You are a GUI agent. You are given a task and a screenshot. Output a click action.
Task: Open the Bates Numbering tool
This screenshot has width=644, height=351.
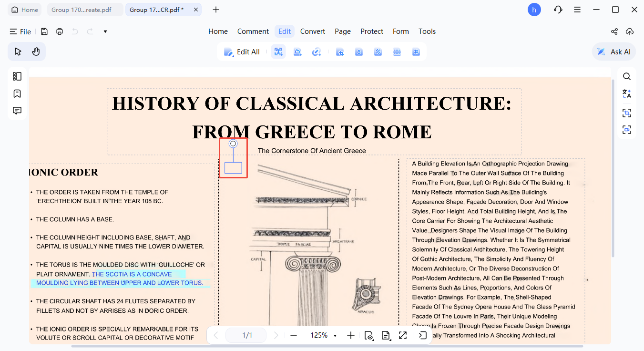point(416,52)
